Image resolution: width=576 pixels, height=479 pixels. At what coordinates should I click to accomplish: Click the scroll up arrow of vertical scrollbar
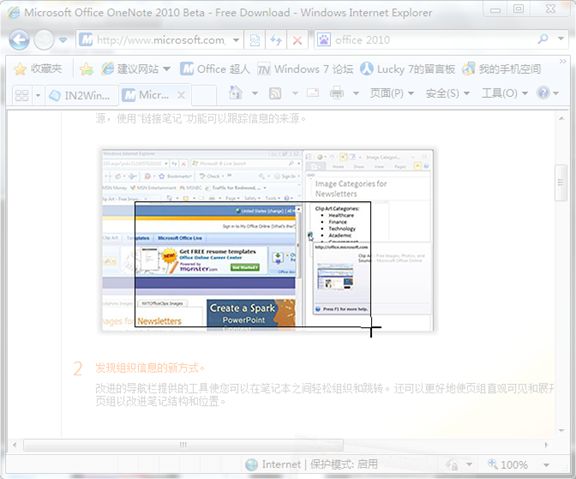[561, 118]
